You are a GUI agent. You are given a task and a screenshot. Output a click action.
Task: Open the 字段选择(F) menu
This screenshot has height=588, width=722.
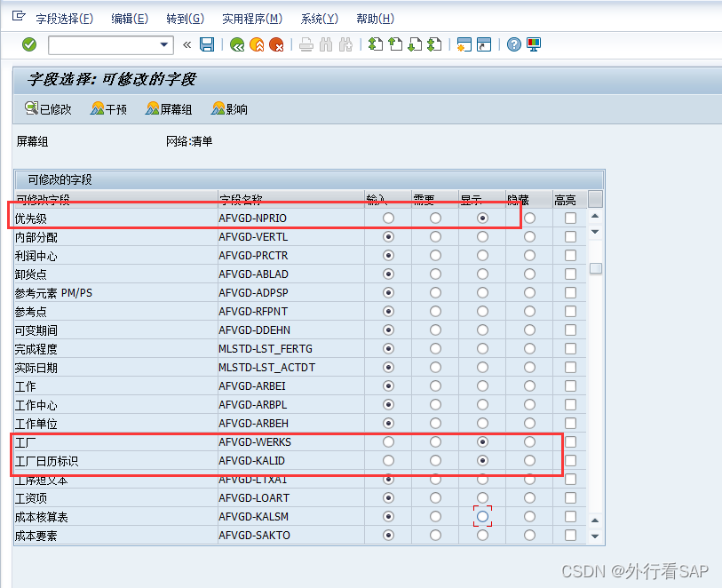pyautogui.click(x=65, y=19)
